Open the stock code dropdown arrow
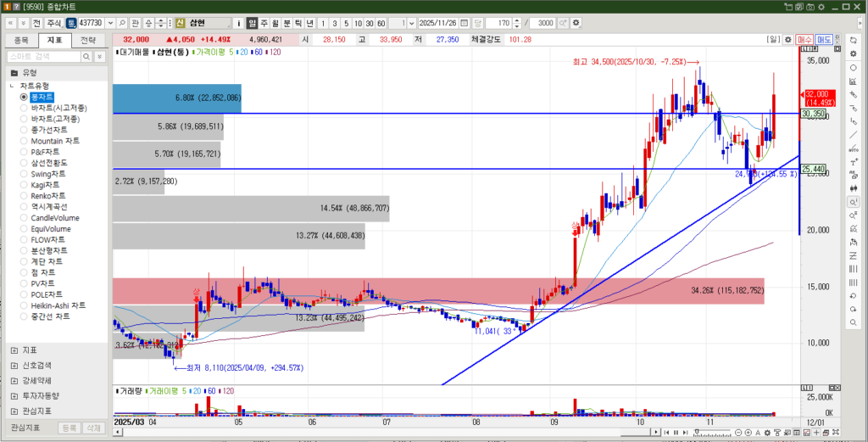The height and width of the screenshot is (442, 868). pyautogui.click(x=110, y=23)
